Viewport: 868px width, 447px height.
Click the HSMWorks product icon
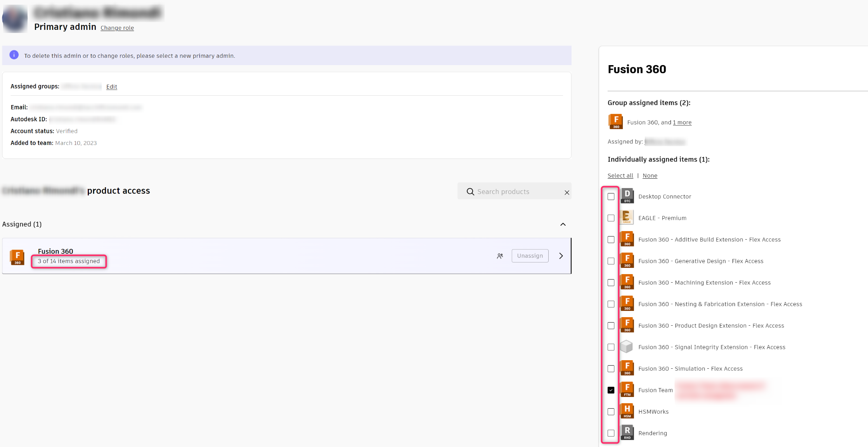(x=627, y=411)
